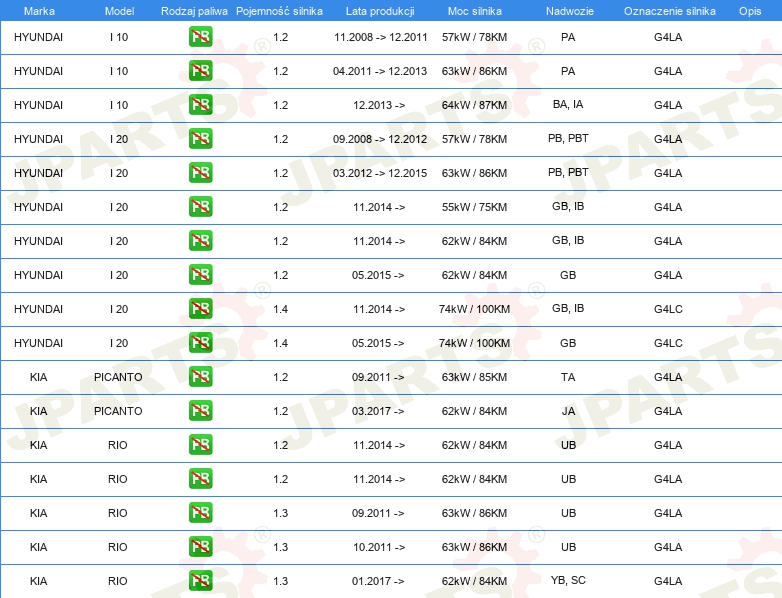Click the 10.2011 -> production date cell

[x=379, y=547]
